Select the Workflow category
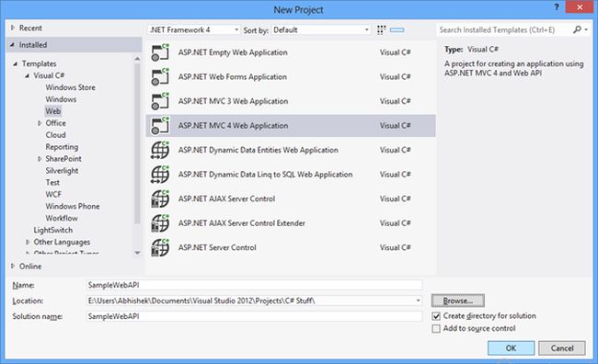 click(62, 218)
